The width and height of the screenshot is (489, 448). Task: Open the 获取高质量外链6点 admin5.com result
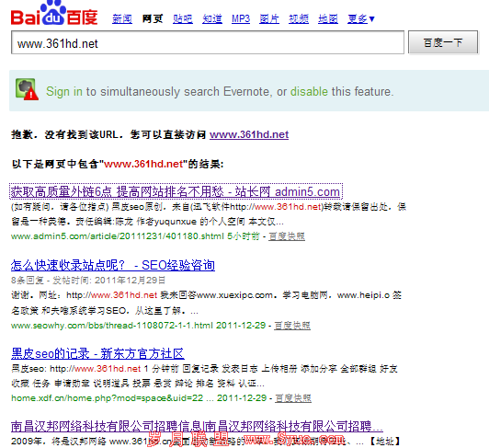pyautogui.click(x=176, y=191)
